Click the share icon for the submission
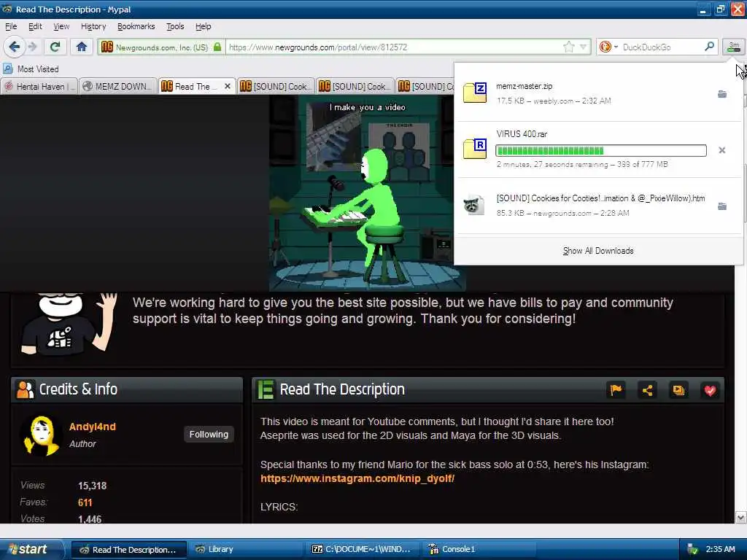747x560 pixels. [647, 390]
